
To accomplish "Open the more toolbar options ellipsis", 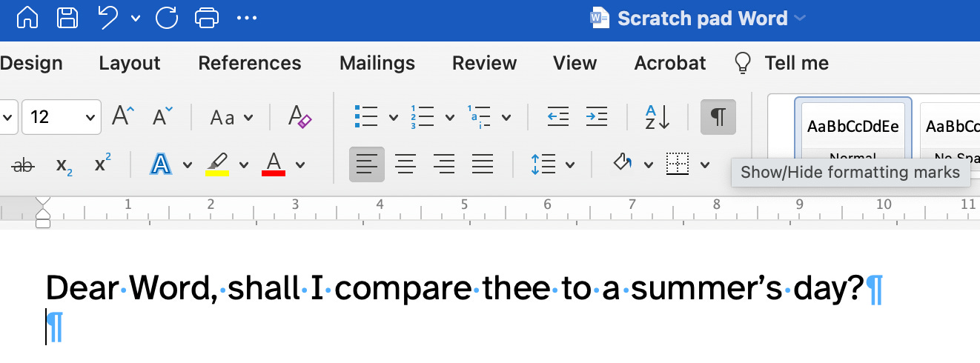I will pyautogui.click(x=247, y=19).
